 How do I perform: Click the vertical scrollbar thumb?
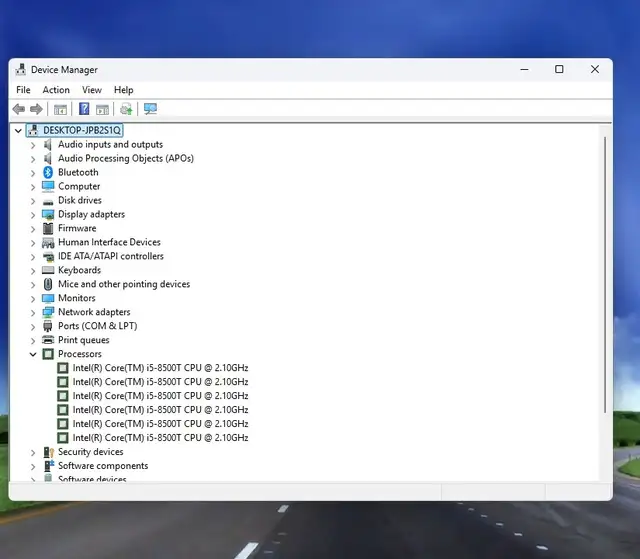click(x=605, y=275)
